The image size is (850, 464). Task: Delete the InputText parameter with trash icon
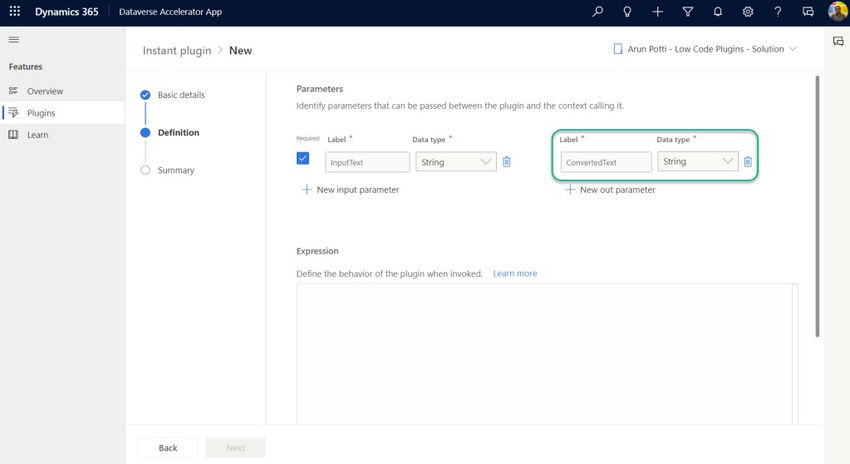tap(507, 161)
